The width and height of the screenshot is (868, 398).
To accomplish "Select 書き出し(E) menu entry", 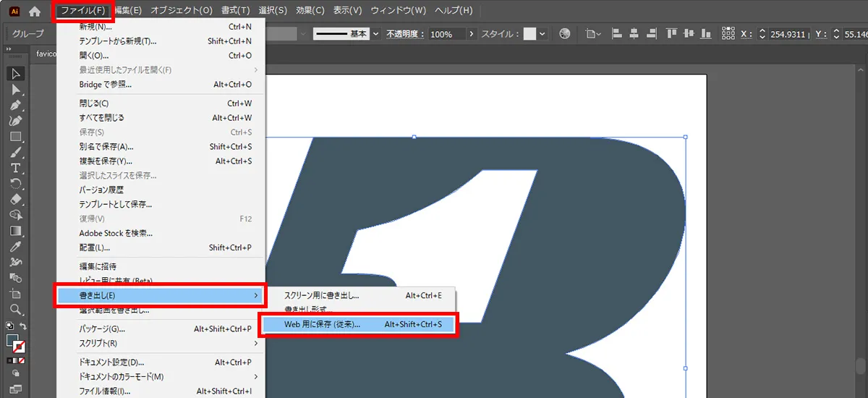I will pos(161,295).
